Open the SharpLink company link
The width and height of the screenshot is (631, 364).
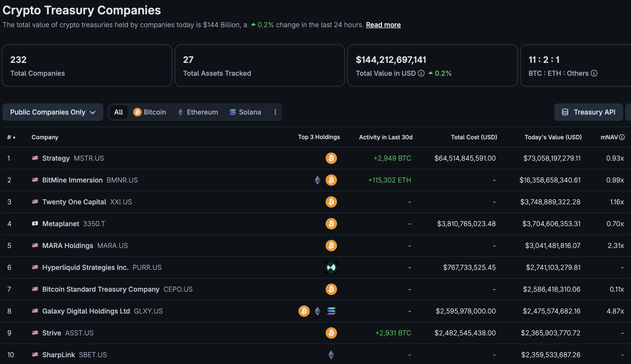click(x=59, y=355)
